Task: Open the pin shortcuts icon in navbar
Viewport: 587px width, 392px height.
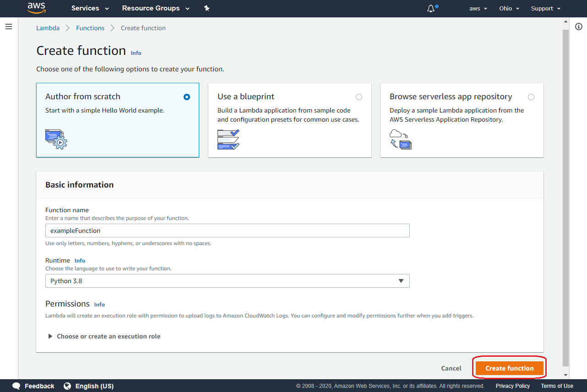Action: [x=207, y=8]
